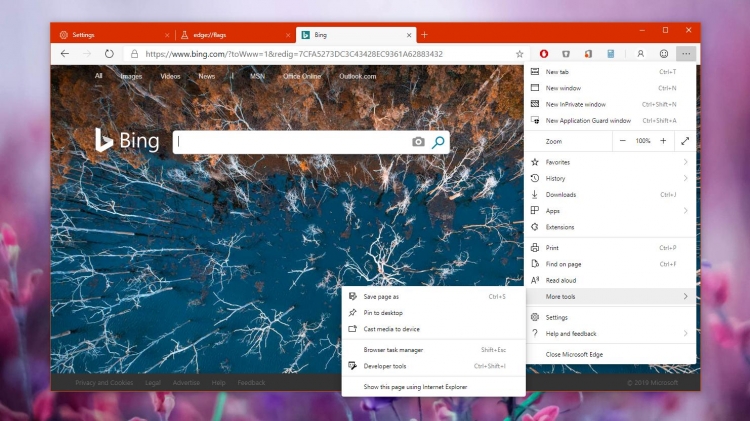Open New Application Guard window
This screenshot has width=750, height=421.
610,121
